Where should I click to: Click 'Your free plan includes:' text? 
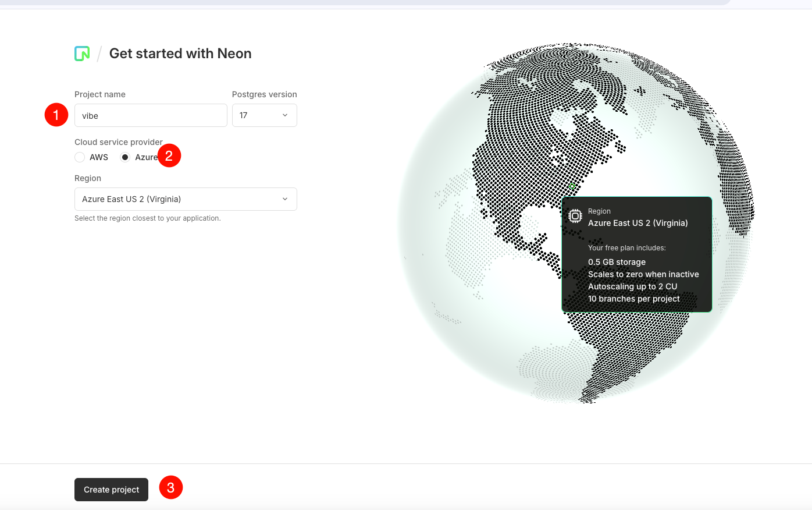627,248
